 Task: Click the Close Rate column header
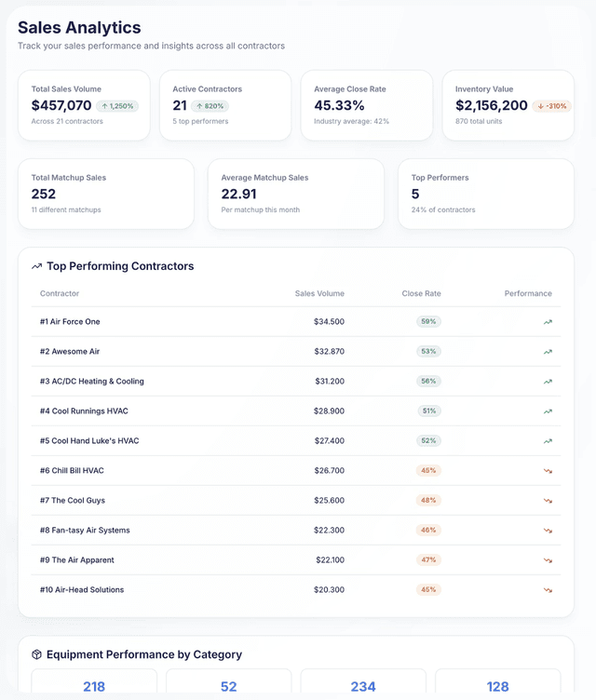point(421,293)
